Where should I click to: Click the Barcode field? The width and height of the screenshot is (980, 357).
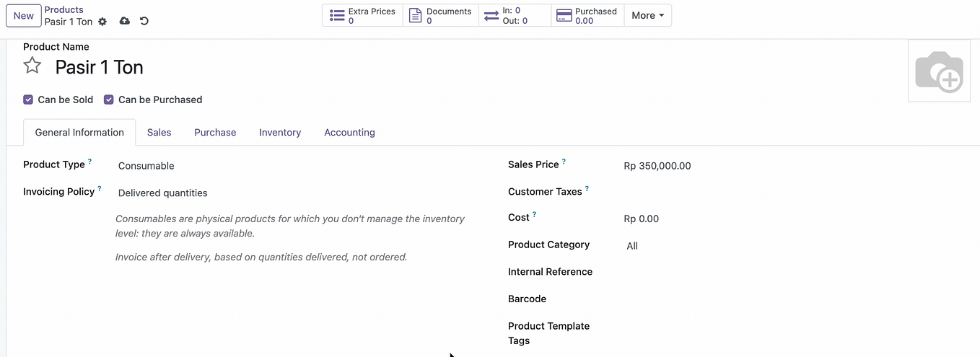(794, 299)
